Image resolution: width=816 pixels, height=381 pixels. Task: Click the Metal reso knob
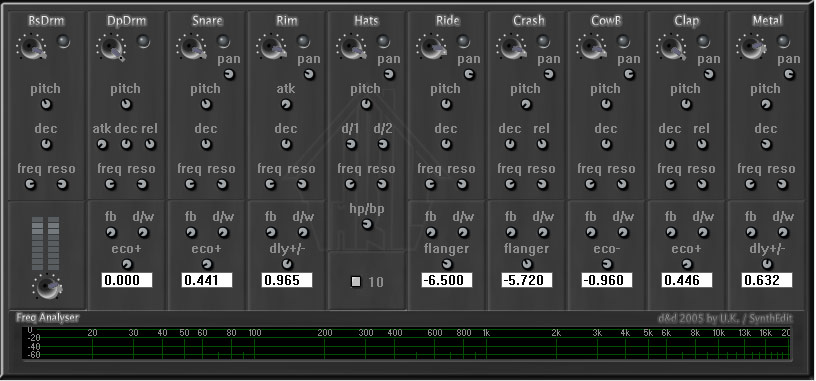783,184
